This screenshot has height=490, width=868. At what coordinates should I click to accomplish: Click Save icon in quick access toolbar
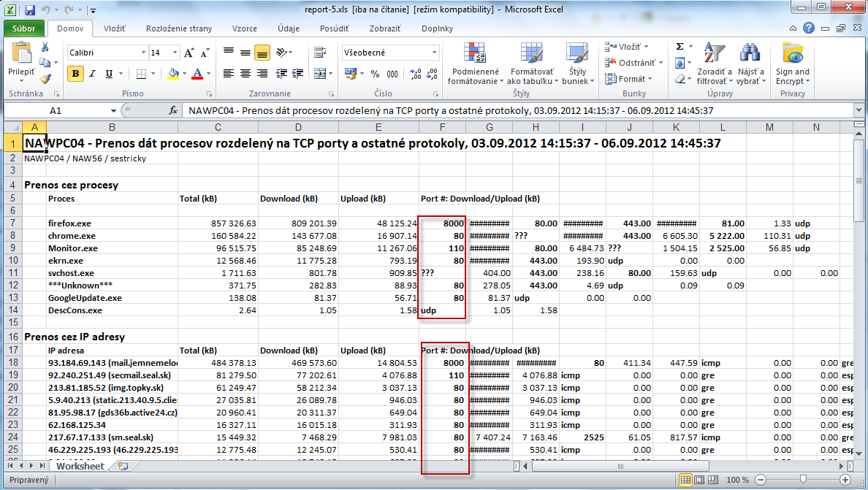coord(30,10)
